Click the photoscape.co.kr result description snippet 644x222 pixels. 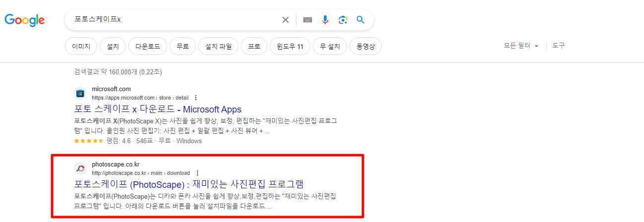(x=205, y=201)
